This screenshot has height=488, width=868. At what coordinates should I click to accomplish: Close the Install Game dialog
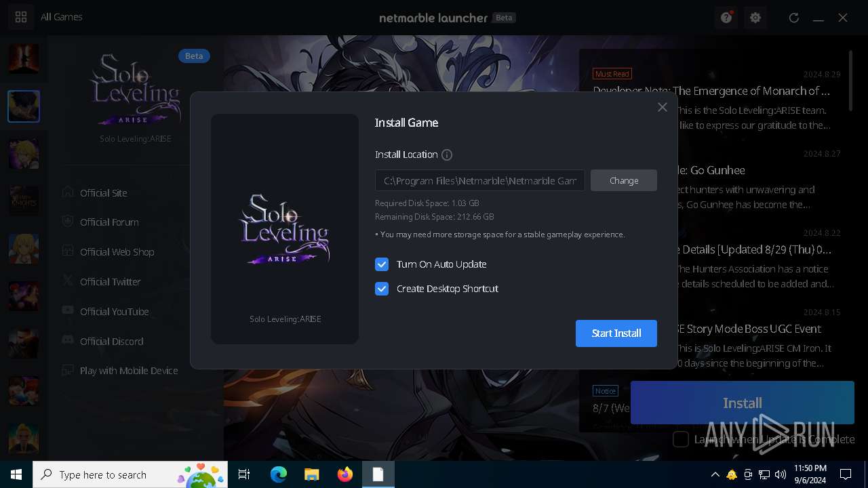click(663, 107)
